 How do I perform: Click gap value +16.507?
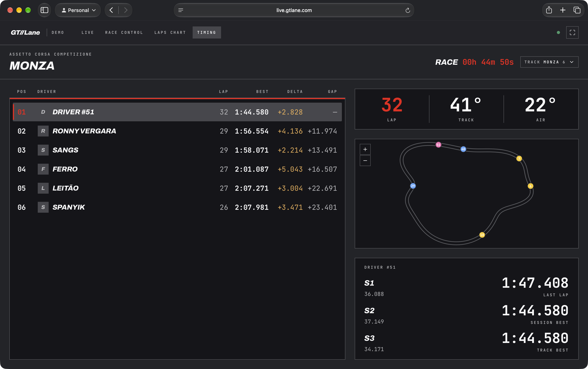coord(322,169)
